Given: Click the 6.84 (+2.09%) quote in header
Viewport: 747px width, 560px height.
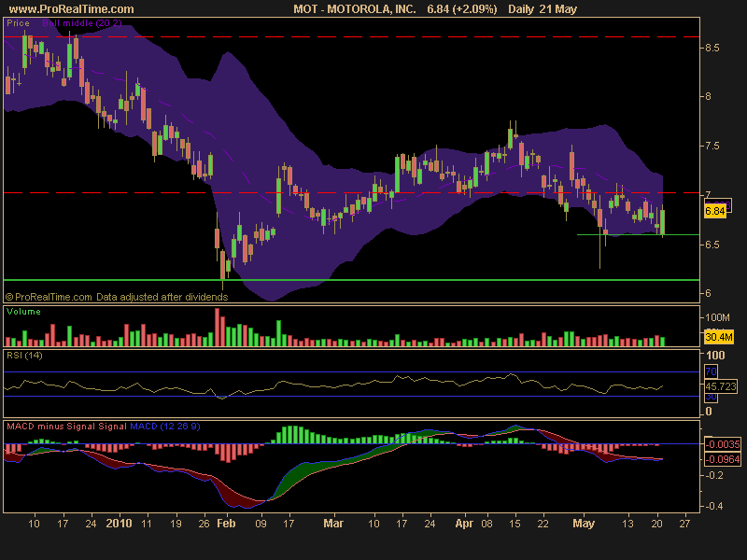Looking at the screenshot, I should [x=461, y=9].
